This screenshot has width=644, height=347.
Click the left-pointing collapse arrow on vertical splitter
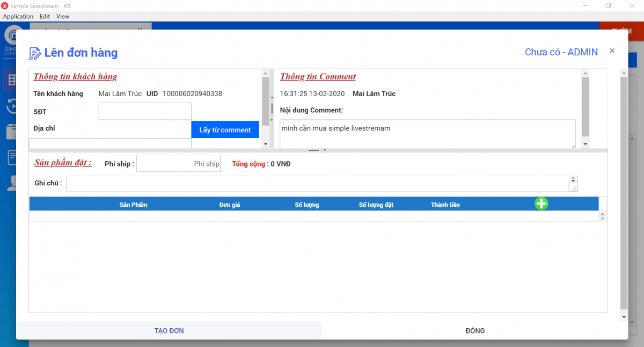(272, 98)
